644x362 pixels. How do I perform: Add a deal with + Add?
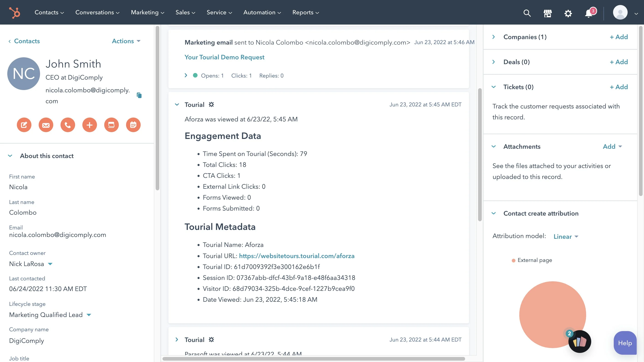[x=619, y=62]
